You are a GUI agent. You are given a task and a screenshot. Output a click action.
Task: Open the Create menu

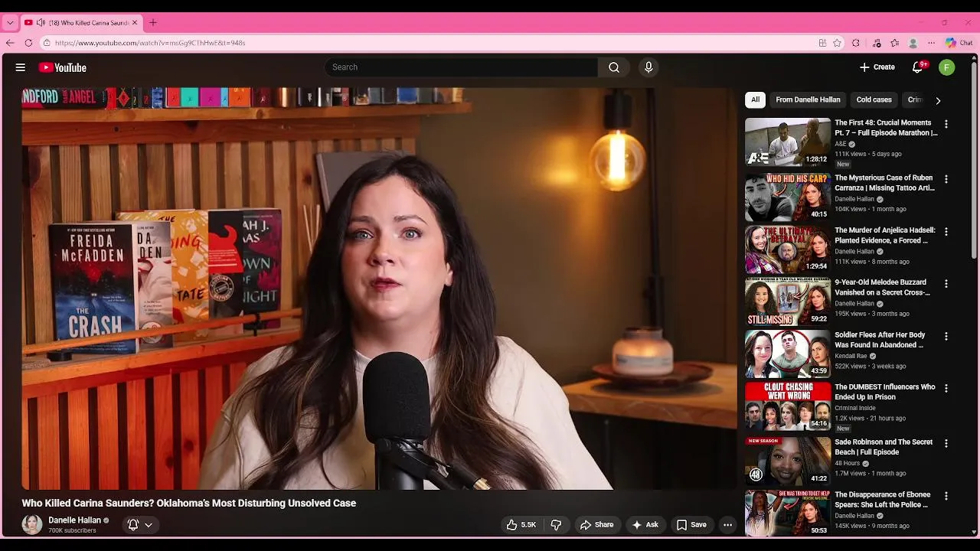click(877, 67)
